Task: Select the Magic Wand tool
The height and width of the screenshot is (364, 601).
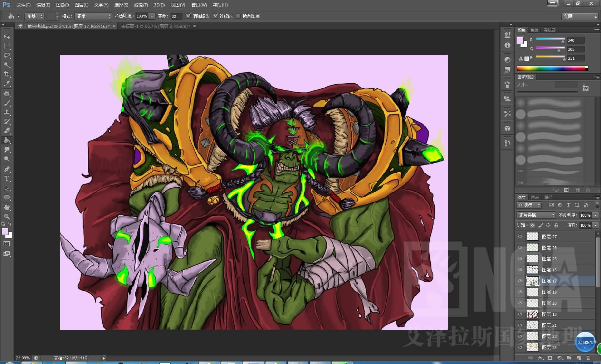Action: pyautogui.click(x=7, y=65)
